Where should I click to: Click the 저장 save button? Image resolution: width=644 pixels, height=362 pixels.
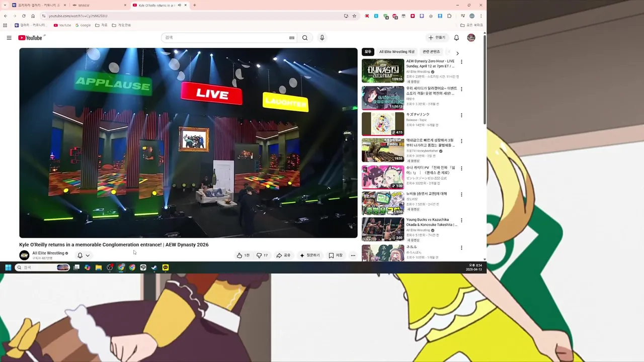pos(336,255)
